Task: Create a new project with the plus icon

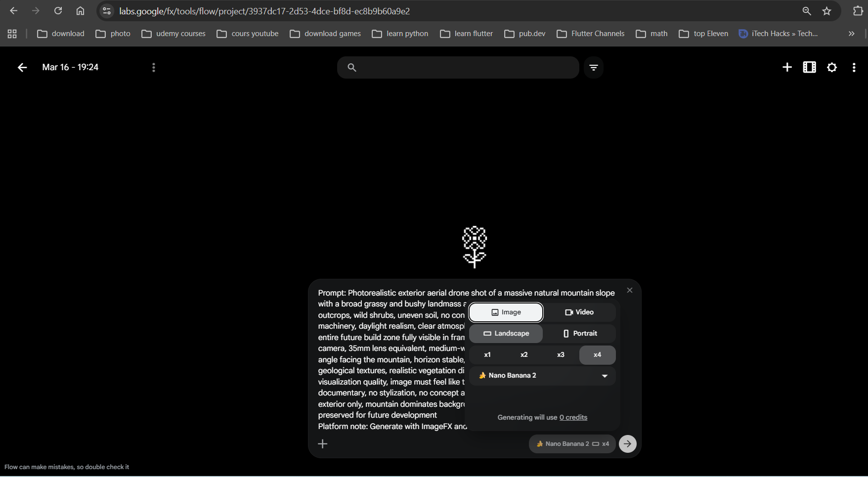Action: tap(787, 67)
